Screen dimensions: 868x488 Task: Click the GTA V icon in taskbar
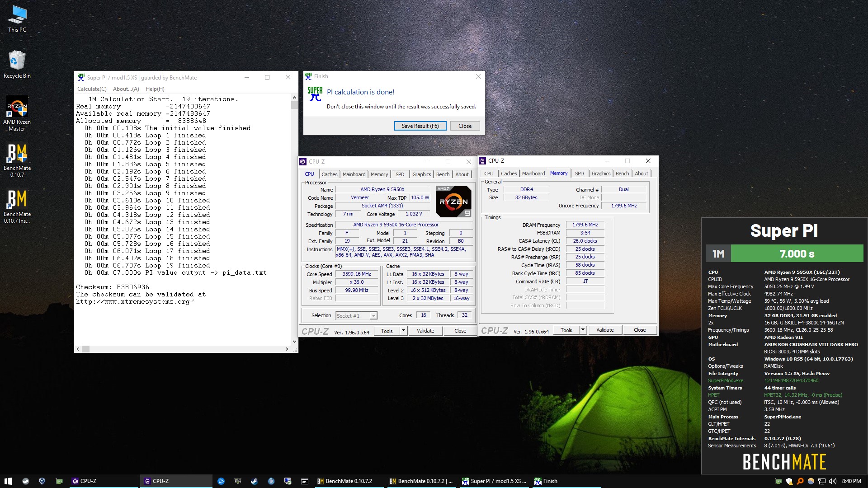(x=237, y=481)
